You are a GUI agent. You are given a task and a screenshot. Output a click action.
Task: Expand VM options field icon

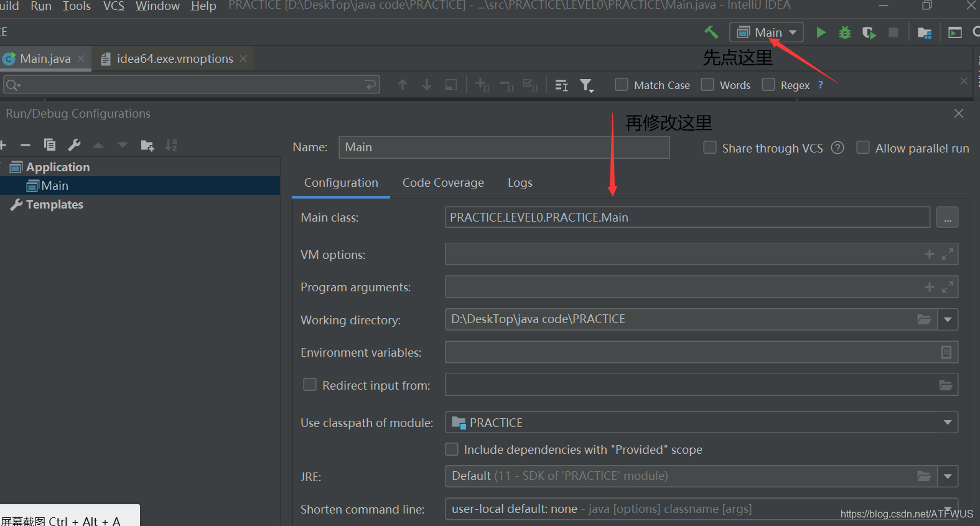[948, 254]
